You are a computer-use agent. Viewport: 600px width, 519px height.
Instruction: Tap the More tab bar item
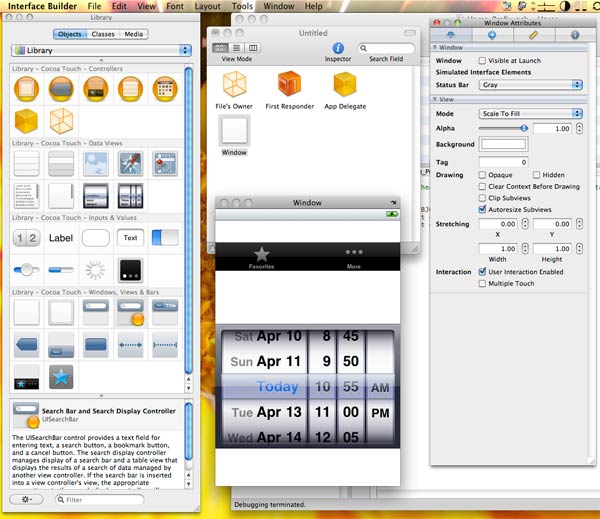[354, 258]
